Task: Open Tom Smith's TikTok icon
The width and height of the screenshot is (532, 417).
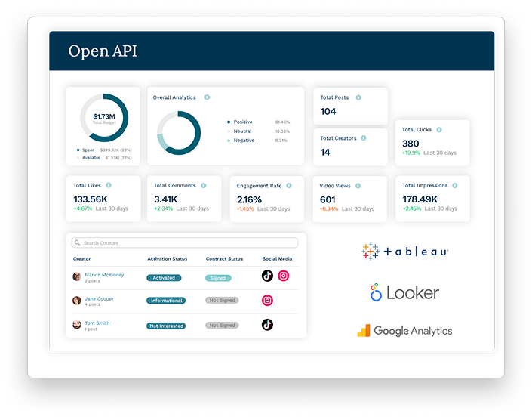Action: 267,325
